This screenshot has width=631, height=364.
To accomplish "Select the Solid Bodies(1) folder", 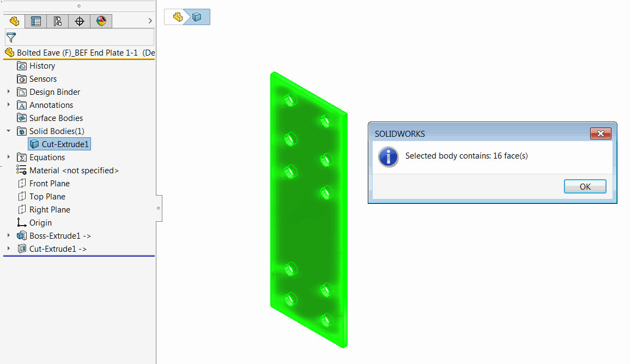I will point(56,131).
